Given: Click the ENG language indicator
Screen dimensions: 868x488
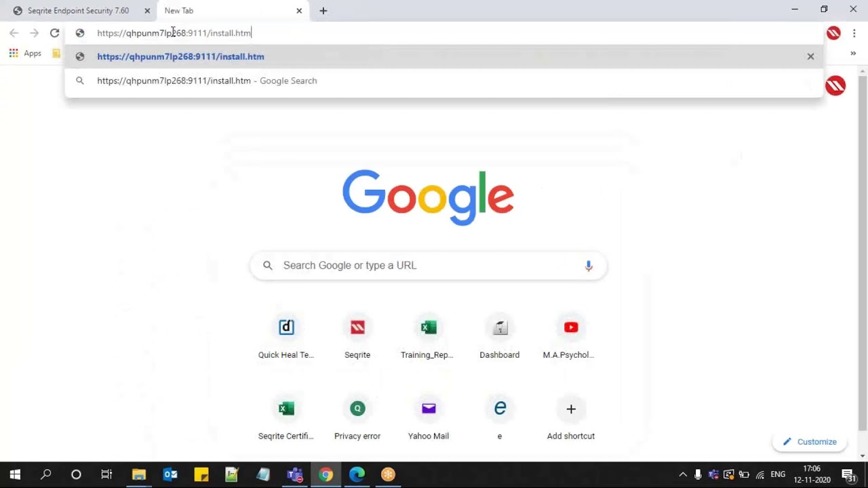Looking at the screenshot, I should point(778,474).
